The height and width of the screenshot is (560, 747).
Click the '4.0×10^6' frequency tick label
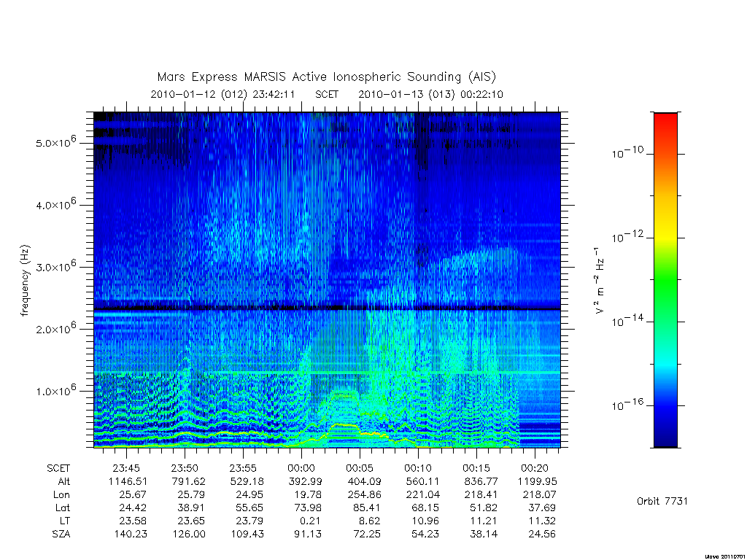pos(55,204)
